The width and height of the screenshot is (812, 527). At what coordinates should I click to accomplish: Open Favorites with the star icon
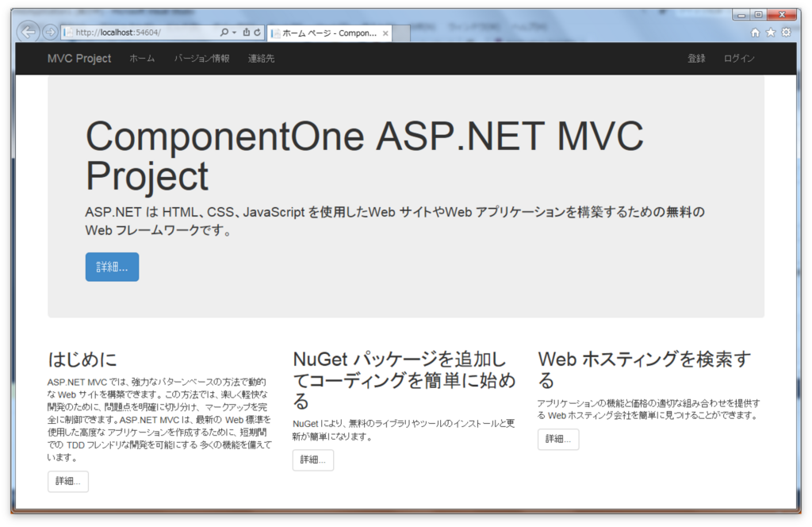pyautogui.click(x=771, y=33)
